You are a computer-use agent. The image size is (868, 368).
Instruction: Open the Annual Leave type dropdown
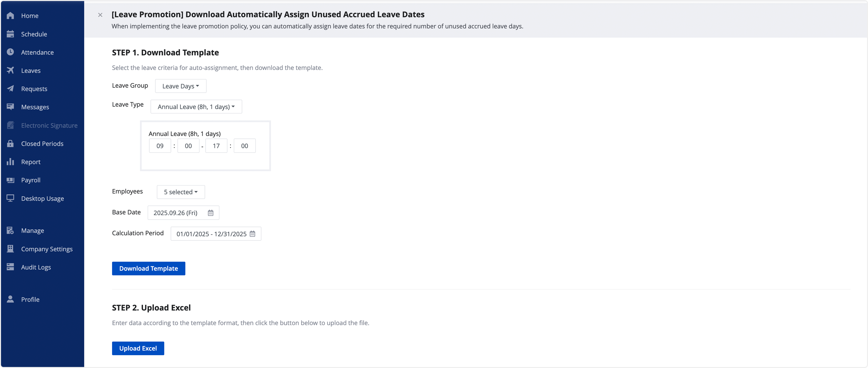(196, 107)
